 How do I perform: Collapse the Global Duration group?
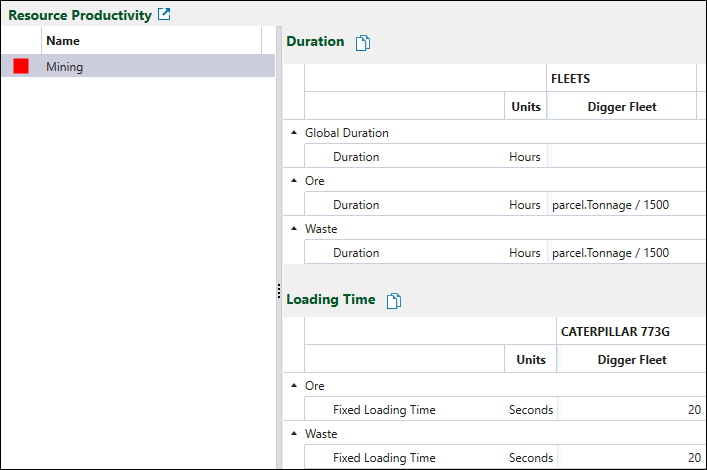tap(294, 132)
